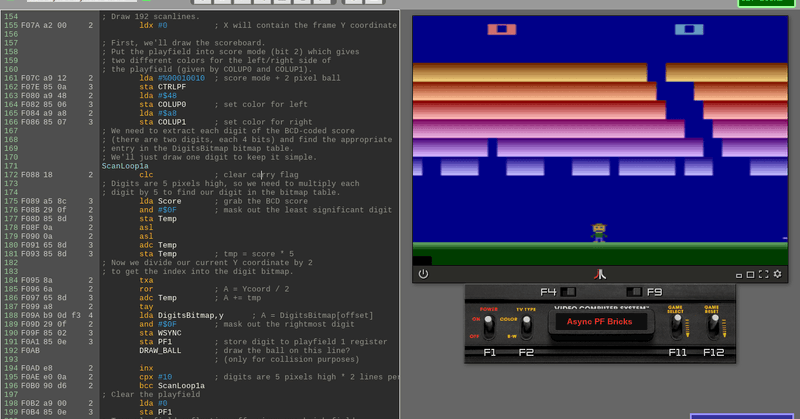
Task: Click 'sta COLUP1' on line 166
Action: (162, 122)
